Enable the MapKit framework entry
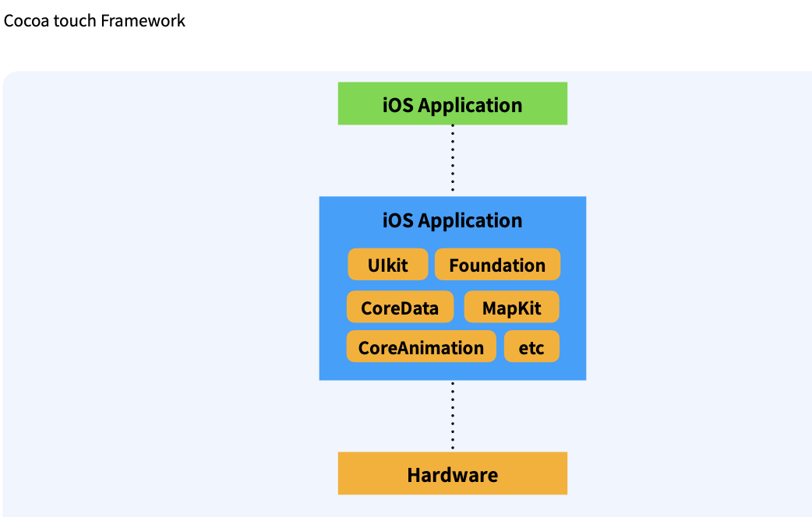 tap(511, 307)
